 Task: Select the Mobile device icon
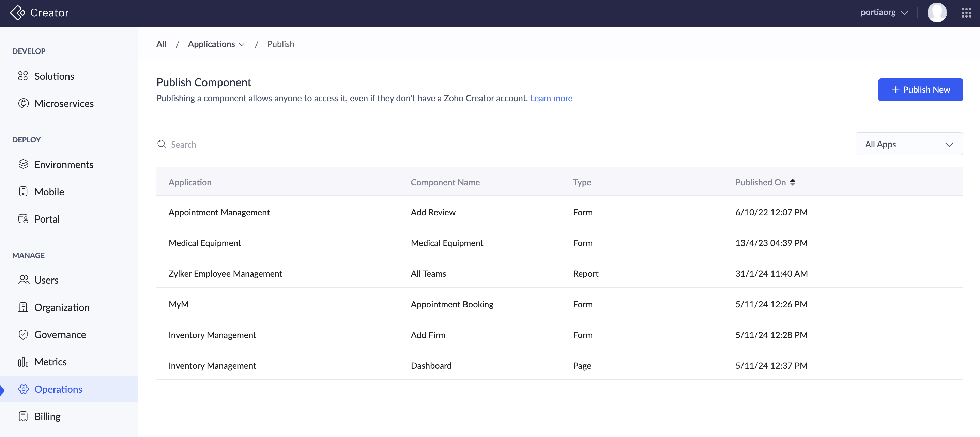23,192
